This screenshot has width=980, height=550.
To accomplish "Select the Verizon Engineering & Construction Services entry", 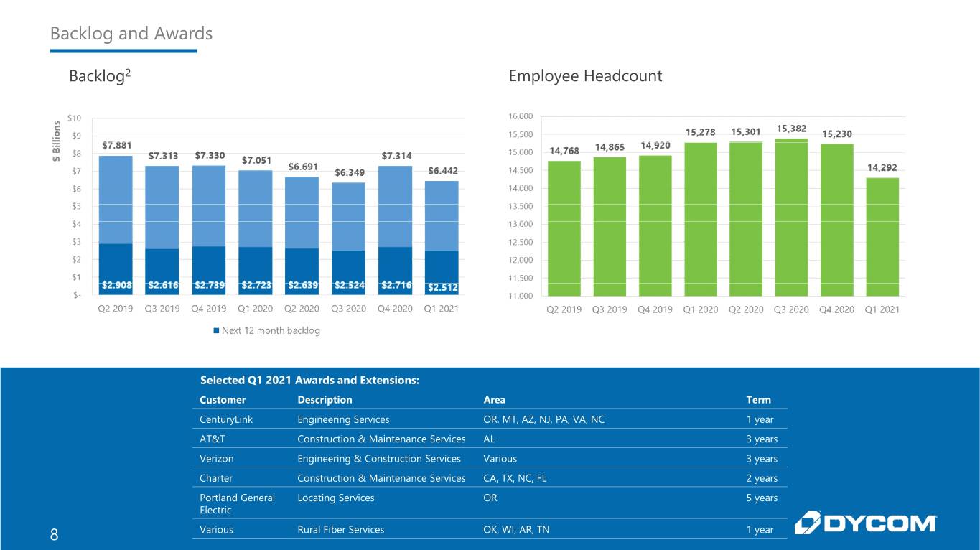I will pyautogui.click(x=379, y=458).
